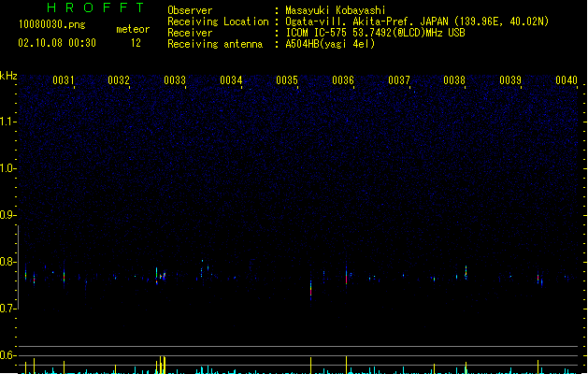Viewport: 588px width, 374px height.
Task: Click the timestamp 02.10.08 00:30
Action: pos(57,43)
